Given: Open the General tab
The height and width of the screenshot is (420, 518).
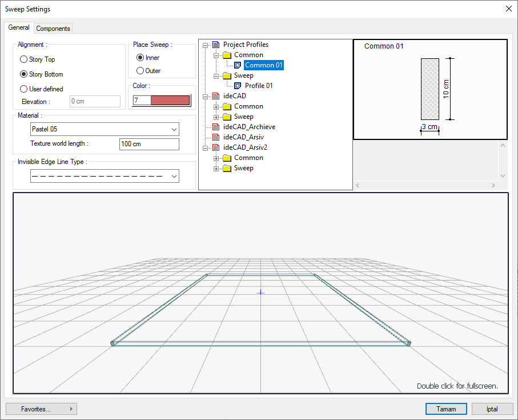Looking at the screenshot, I should [x=19, y=27].
